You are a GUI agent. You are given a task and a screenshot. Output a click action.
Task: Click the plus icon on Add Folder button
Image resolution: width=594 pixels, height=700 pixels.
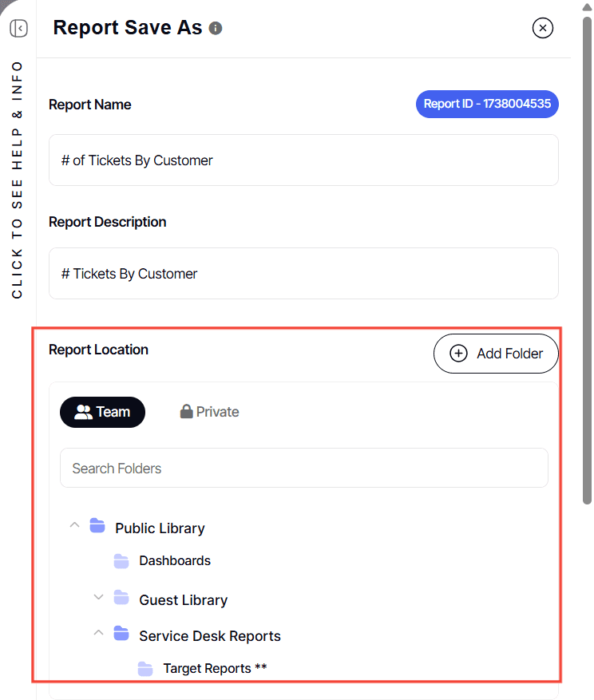pos(458,353)
